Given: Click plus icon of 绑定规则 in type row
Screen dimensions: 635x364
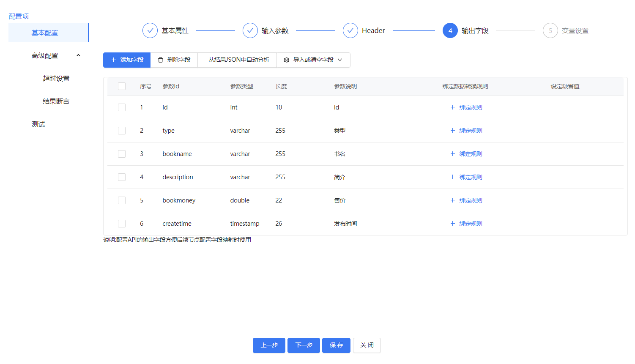Looking at the screenshot, I should point(453,131).
